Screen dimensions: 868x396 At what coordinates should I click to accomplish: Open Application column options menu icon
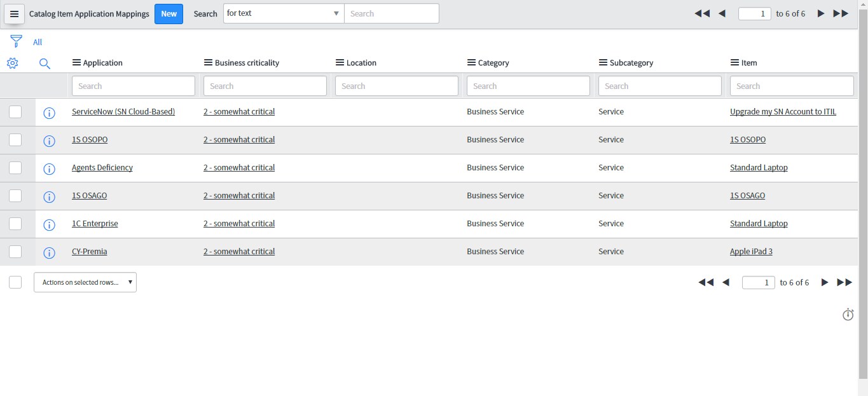[76, 62]
